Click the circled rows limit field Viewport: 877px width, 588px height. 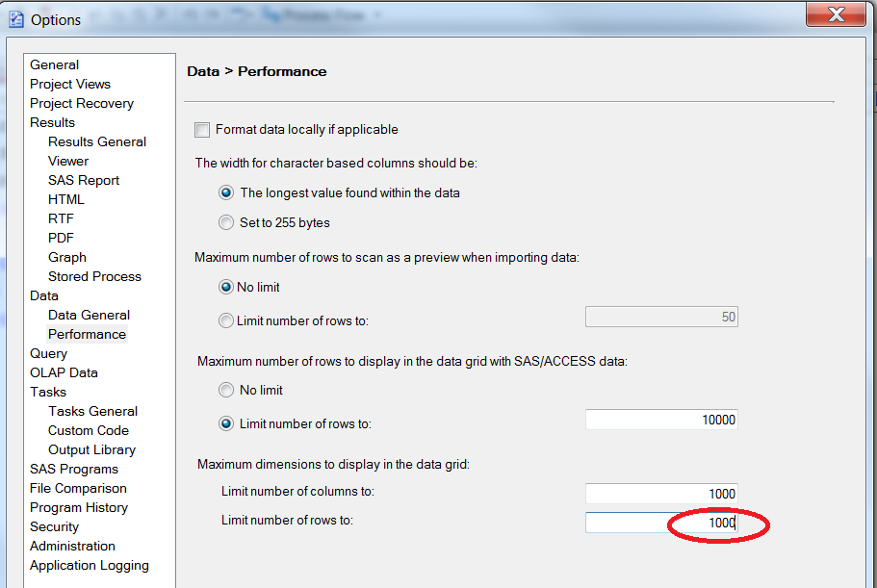coord(661,523)
